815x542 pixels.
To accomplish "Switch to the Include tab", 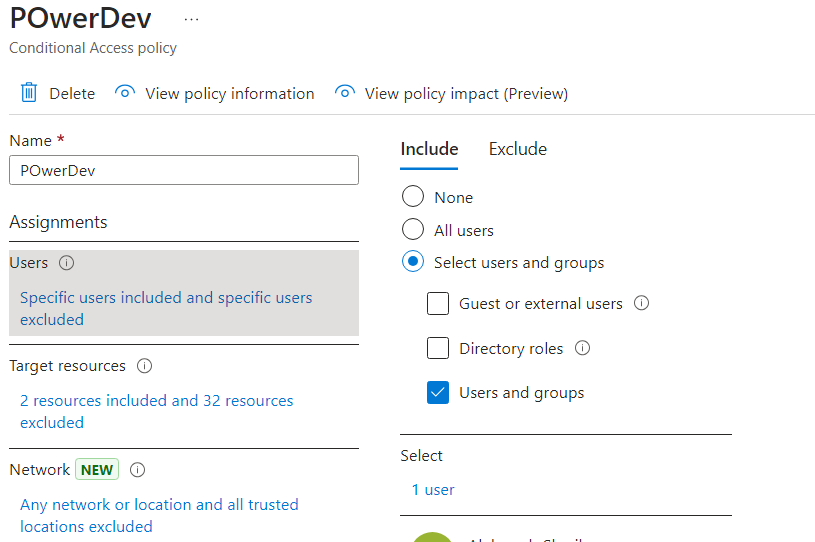I will [429, 149].
